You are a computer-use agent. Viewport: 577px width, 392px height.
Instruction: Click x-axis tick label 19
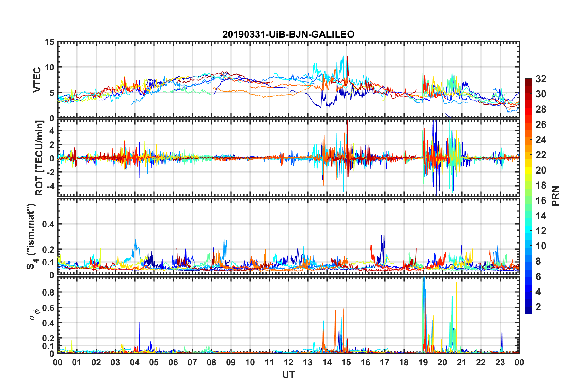coord(423,362)
